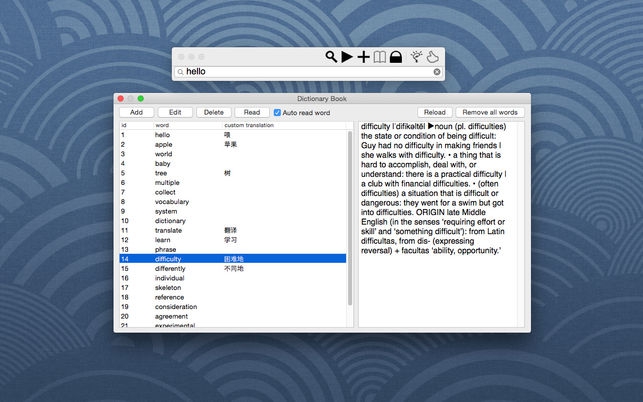
Task: Zoom the Dictionary Book window with green button
Action: (x=141, y=98)
